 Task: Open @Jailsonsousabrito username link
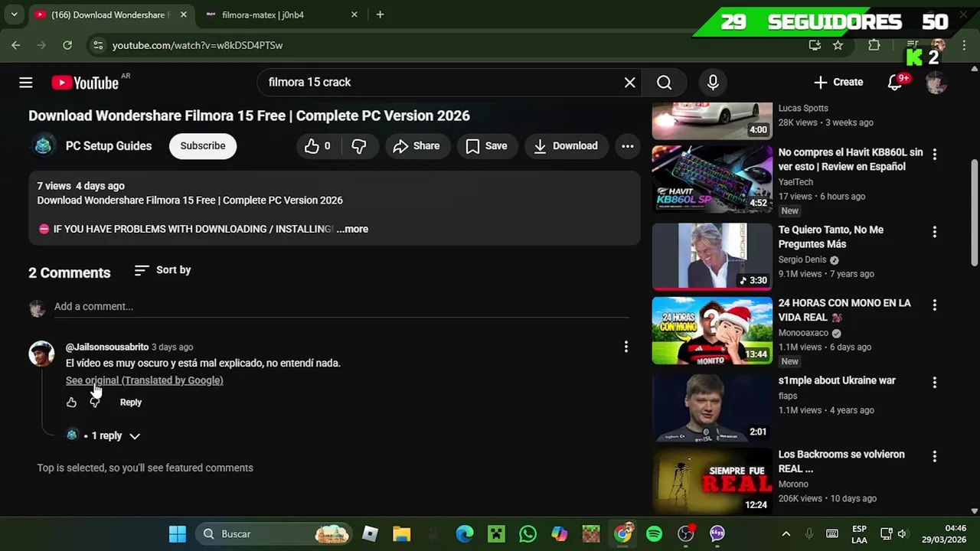107,347
